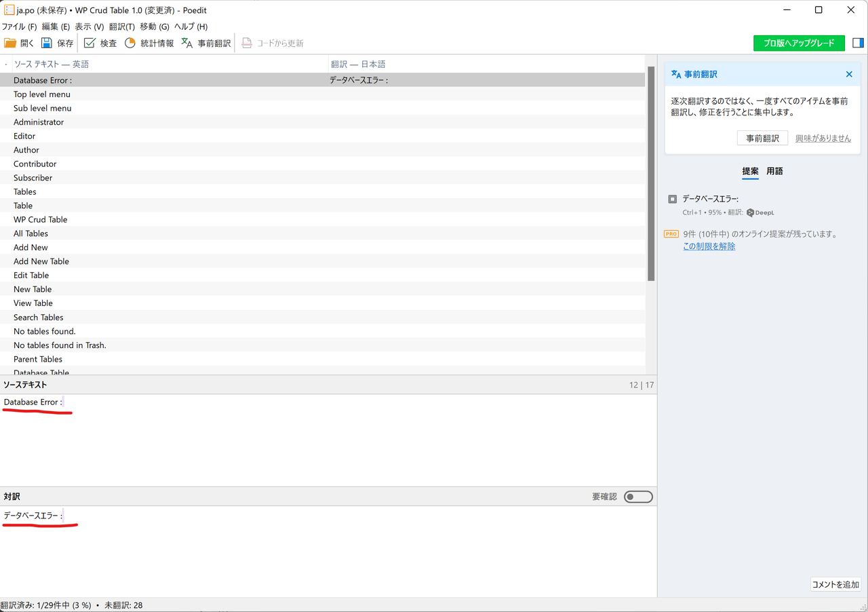Click the この制限を解除 link
Viewport: 868px width, 612px height.
[709, 246]
